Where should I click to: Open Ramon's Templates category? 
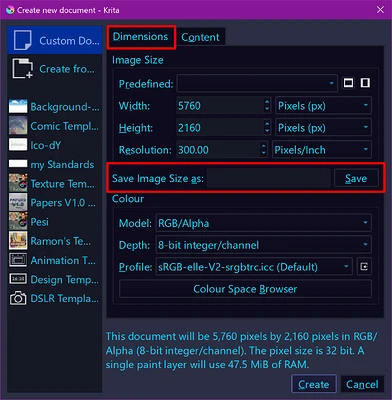(55, 241)
